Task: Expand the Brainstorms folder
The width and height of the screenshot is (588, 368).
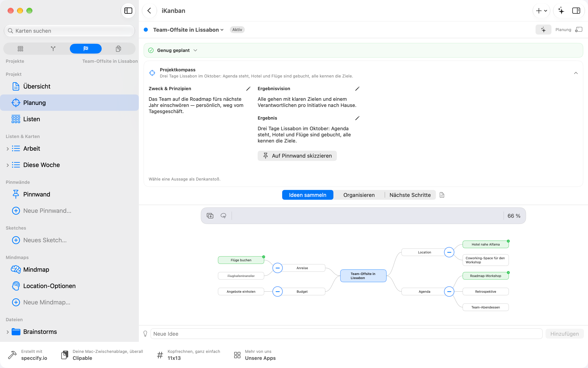Action: pyautogui.click(x=8, y=332)
